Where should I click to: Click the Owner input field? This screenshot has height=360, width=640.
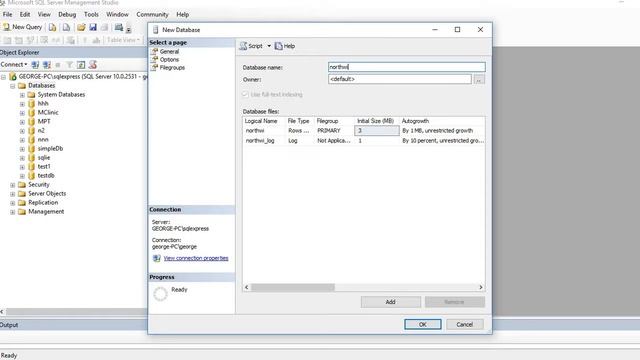point(400,79)
